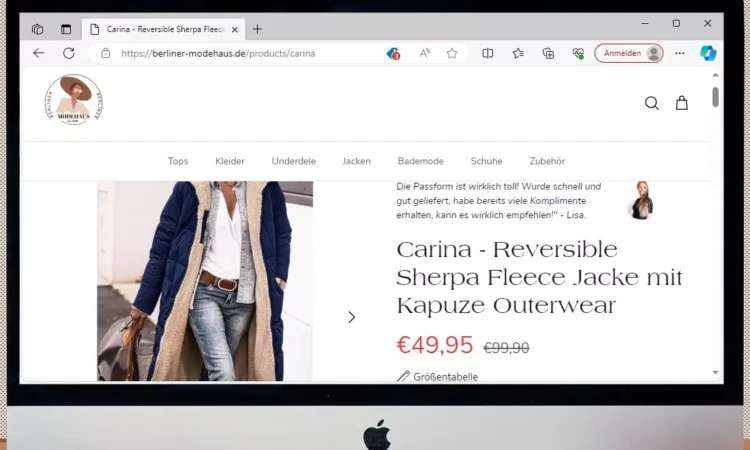Image resolution: width=750 pixels, height=450 pixels.
Task: View site information lock icon
Action: [x=105, y=53]
